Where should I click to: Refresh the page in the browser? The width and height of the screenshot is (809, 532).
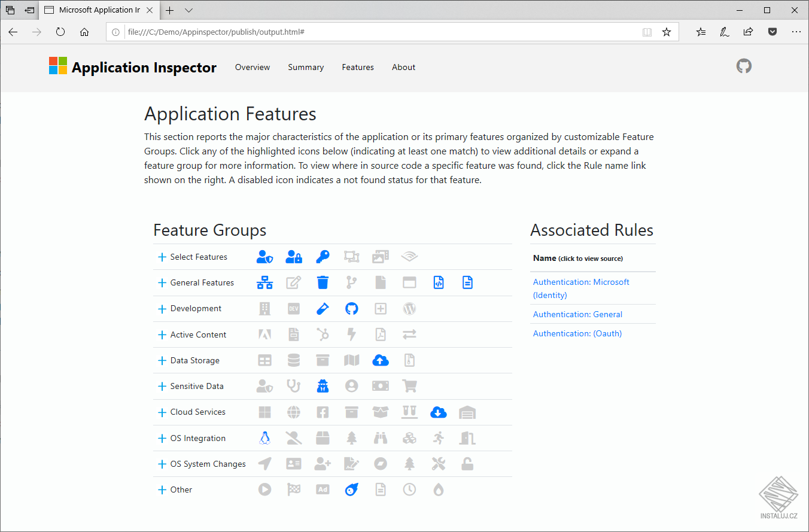(x=60, y=32)
